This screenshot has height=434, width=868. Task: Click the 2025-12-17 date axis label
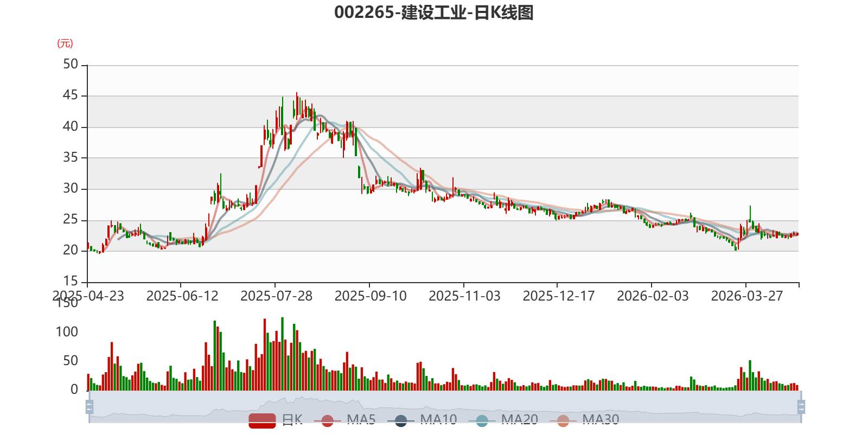point(559,296)
